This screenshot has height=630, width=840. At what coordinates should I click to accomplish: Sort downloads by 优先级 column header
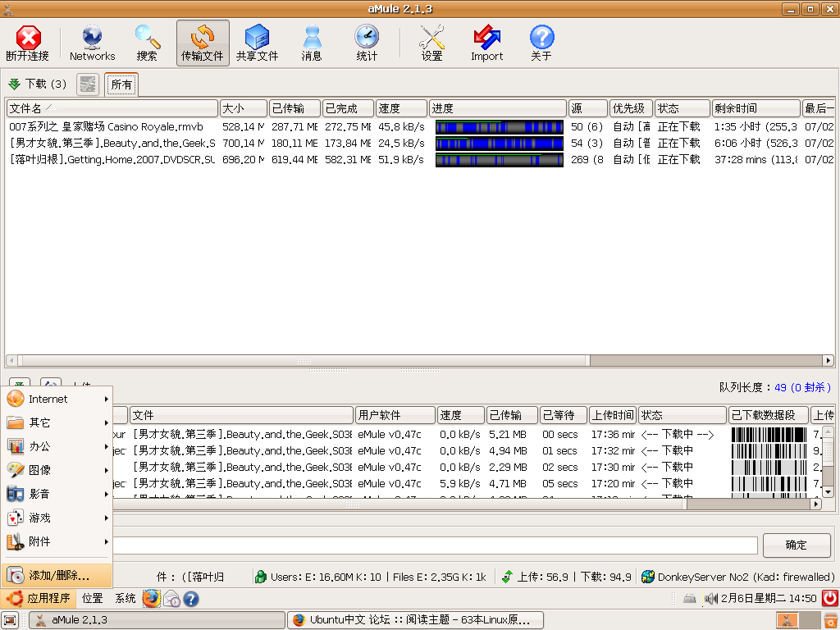click(x=631, y=108)
